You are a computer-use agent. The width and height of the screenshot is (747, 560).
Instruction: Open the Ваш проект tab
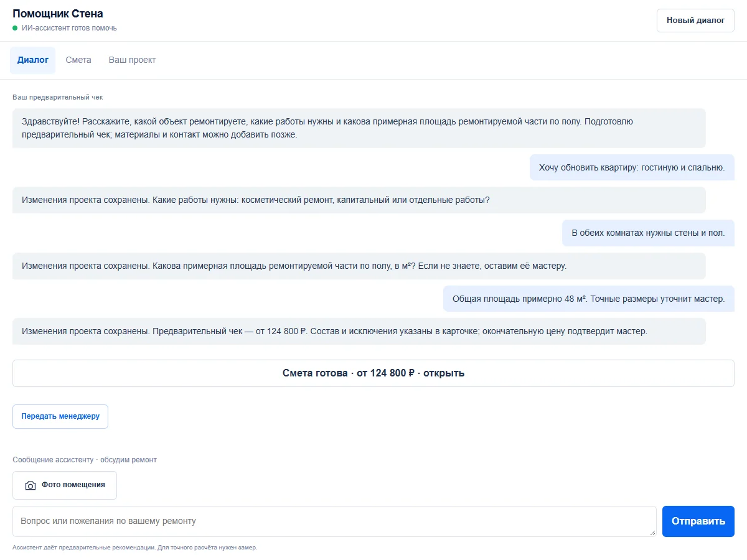(133, 60)
